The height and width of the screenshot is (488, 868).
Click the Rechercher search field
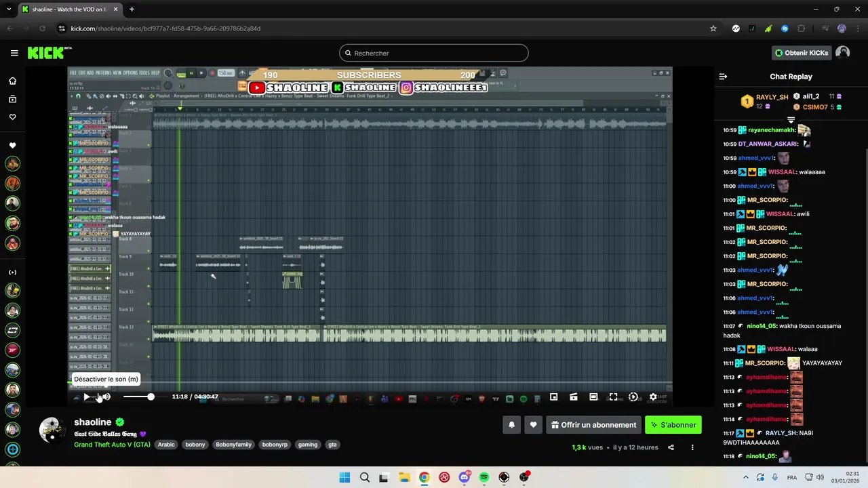[434, 53]
